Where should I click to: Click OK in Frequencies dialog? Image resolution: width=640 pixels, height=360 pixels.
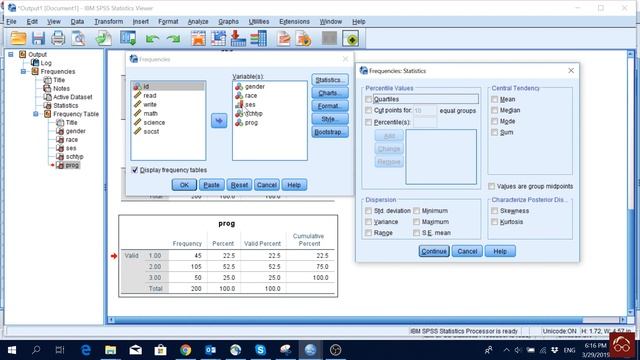[184, 185]
